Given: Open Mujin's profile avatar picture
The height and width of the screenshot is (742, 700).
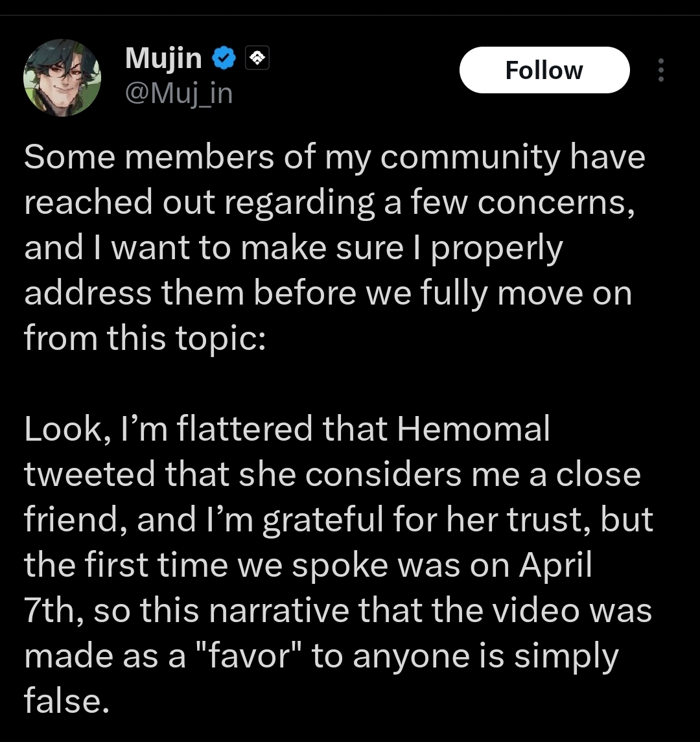Looking at the screenshot, I should pyautogui.click(x=62, y=78).
